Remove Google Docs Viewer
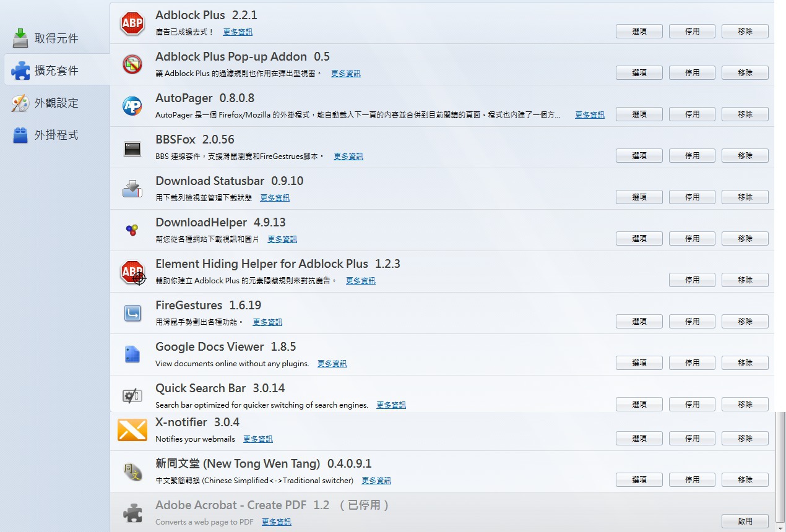Viewport: 786px width, 532px height. [745, 363]
